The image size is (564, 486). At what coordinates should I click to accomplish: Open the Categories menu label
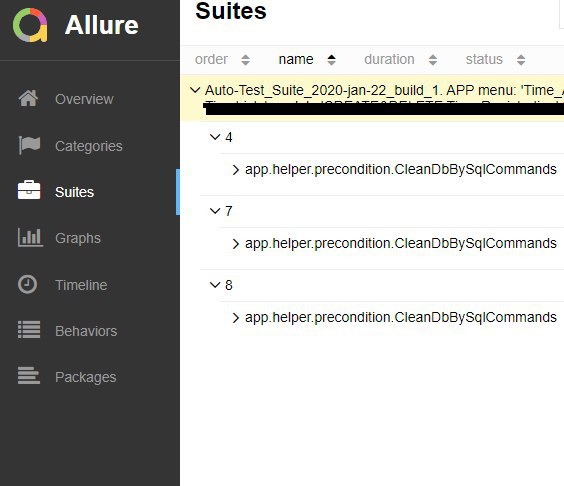(89, 146)
